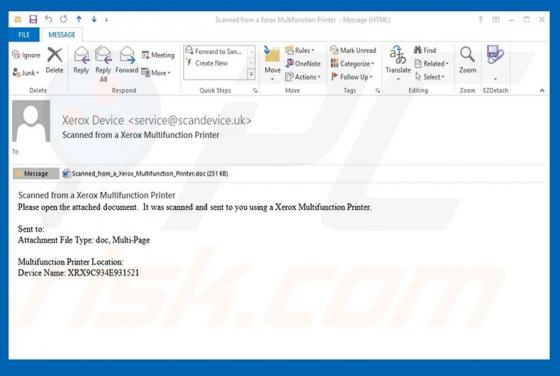The height and width of the screenshot is (376, 560).
Task: Open the Actions dropdown
Action: pos(303,77)
